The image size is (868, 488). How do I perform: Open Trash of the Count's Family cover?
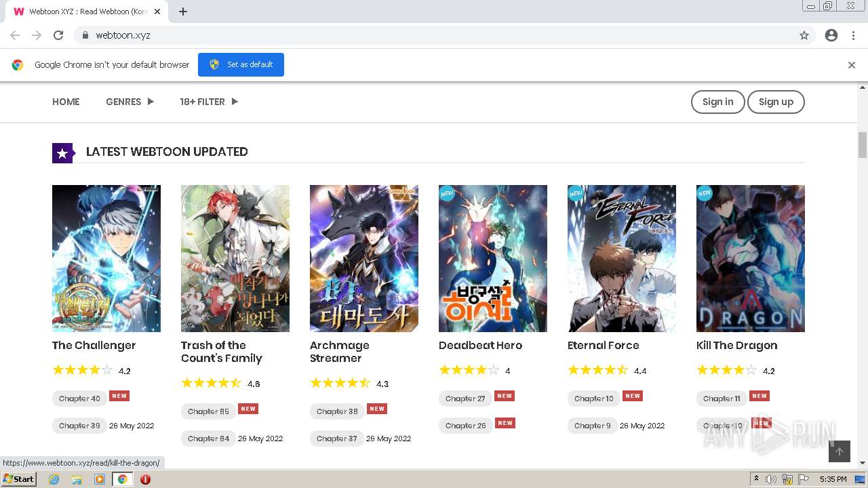point(235,258)
